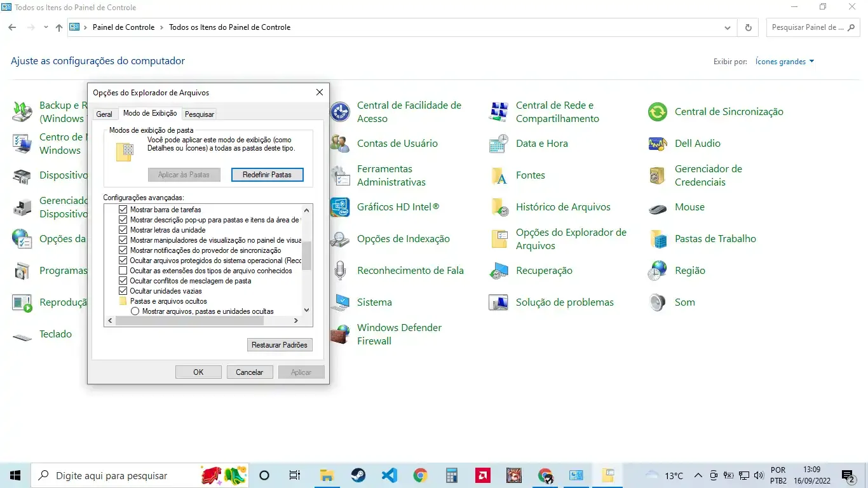The width and height of the screenshot is (868, 488).
Task: Confirm the dialog with OK
Action: [198, 372]
